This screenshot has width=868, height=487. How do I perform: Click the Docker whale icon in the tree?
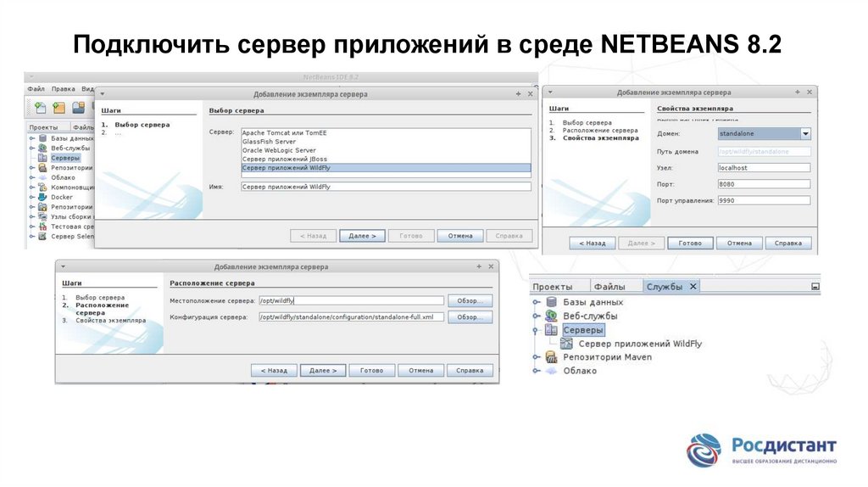point(42,197)
